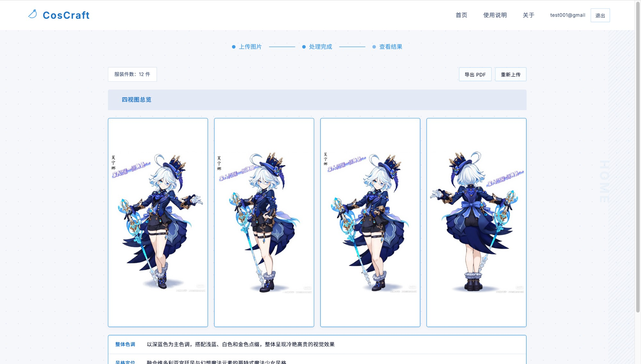Open the CosCraft brand title link

coord(66,15)
